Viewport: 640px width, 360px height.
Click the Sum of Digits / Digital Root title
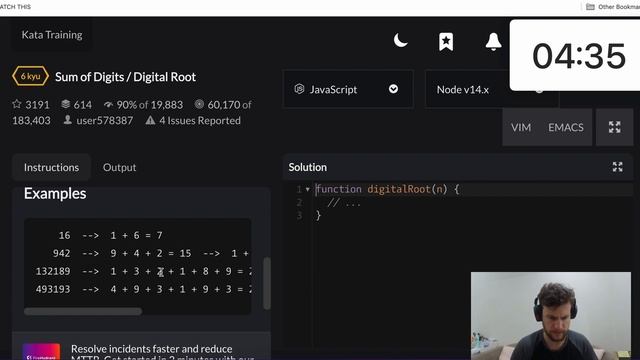point(125,77)
